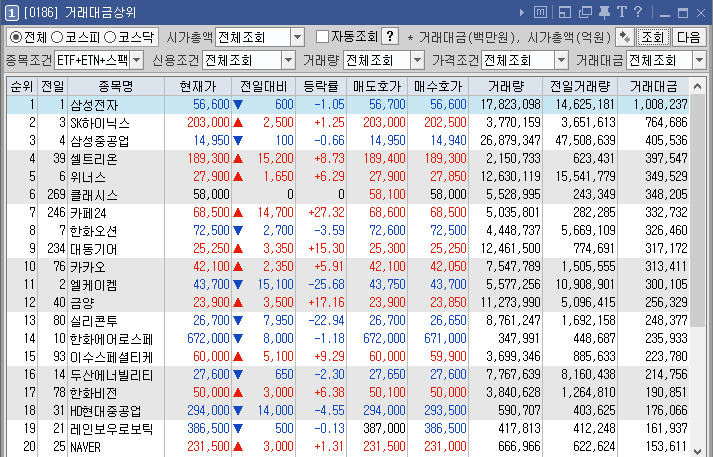713x457 pixels.
Task: Click 삼성전자 trading value 1,008,237
Action: pos(660,105)
